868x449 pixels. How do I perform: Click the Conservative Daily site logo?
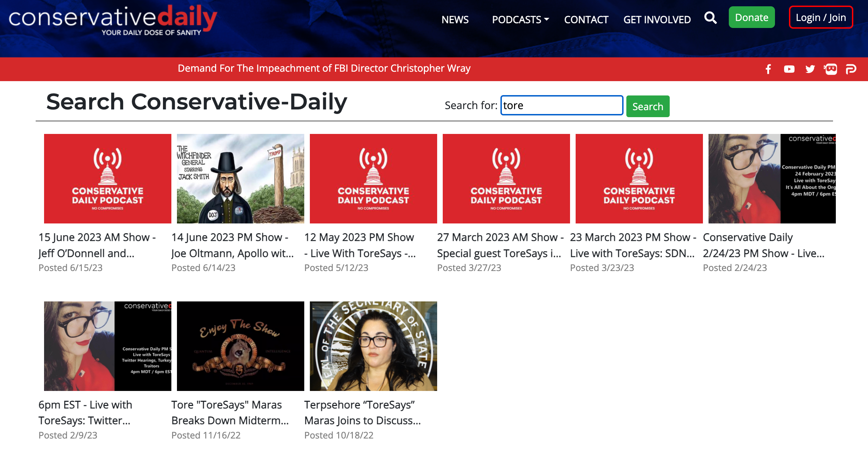point(113,20)
